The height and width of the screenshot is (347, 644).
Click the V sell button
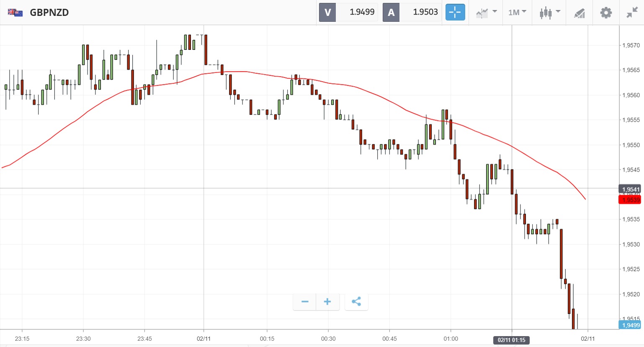[x=328, y=12]
